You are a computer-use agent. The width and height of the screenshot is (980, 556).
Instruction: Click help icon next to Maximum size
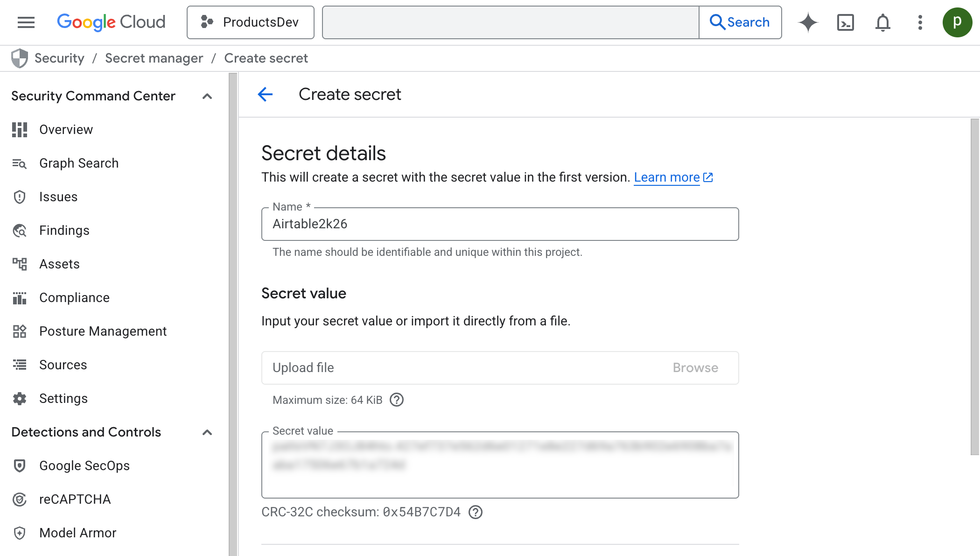[x=397, y=400]
